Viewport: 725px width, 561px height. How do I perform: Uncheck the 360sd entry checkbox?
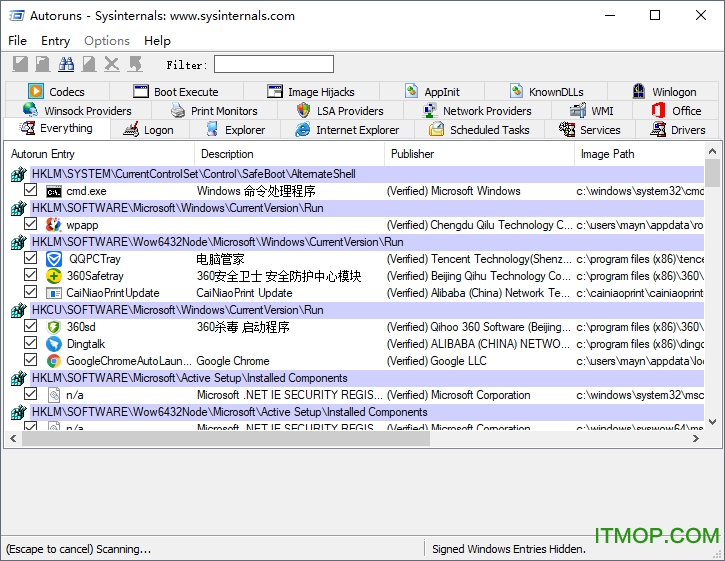pyautogui.click(x=31, y=326)
